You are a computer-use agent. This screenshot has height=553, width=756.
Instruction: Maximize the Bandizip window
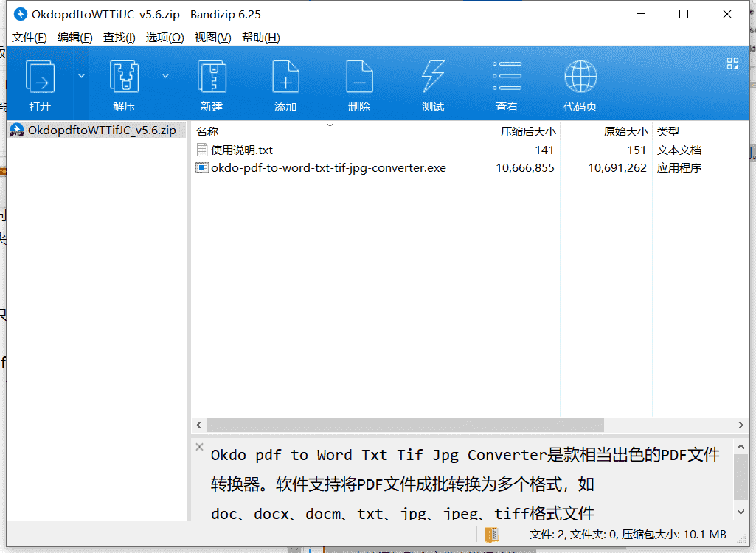tap(684, 15)
